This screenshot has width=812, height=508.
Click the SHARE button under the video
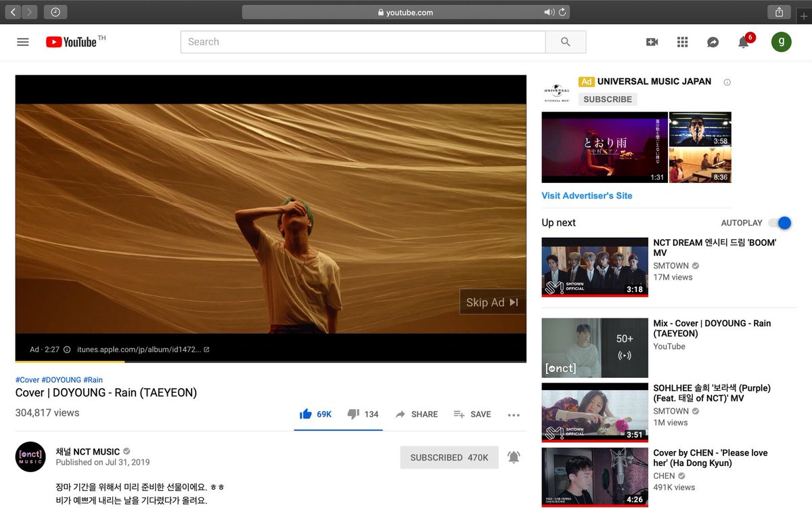[x=417, y=414]
